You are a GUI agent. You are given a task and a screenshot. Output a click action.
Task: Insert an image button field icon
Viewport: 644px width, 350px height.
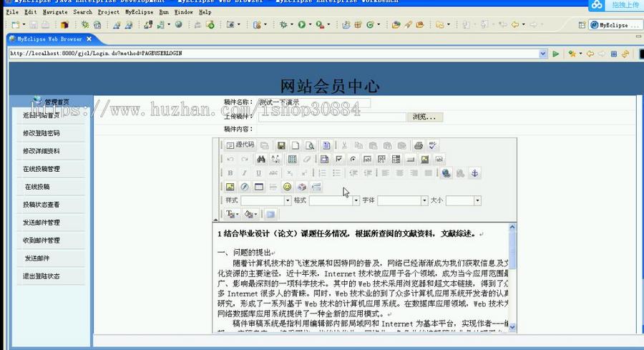(424, 159)
